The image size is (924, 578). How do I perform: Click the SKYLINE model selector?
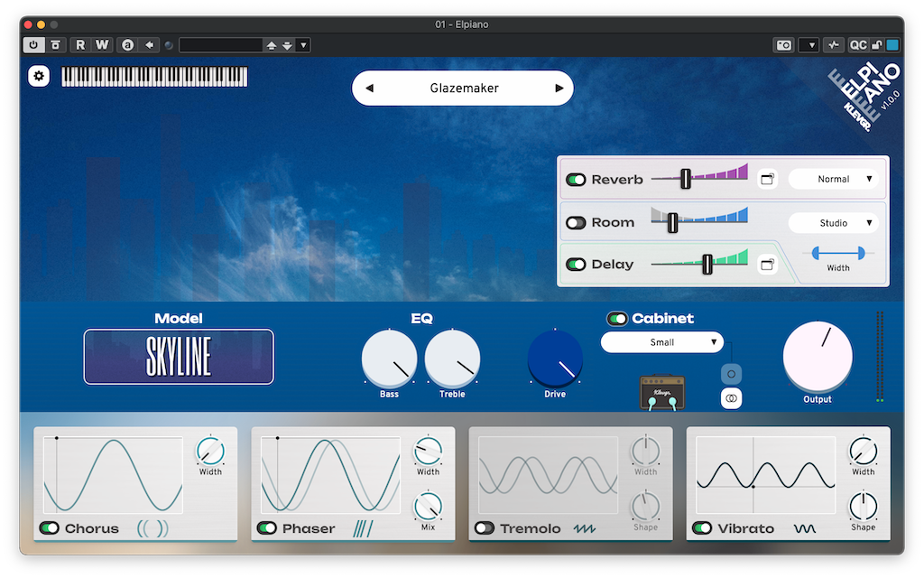[x=179, y=357]
